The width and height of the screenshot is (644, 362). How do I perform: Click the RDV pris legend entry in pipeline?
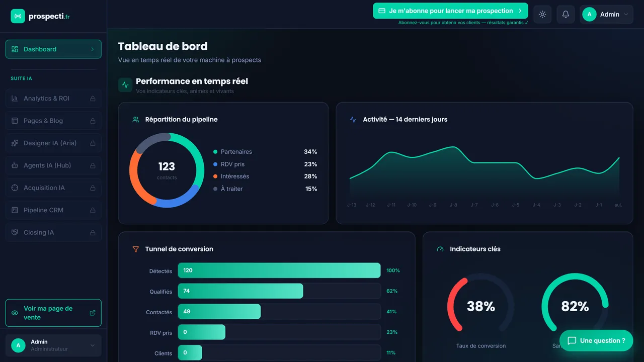click(265, 164)
